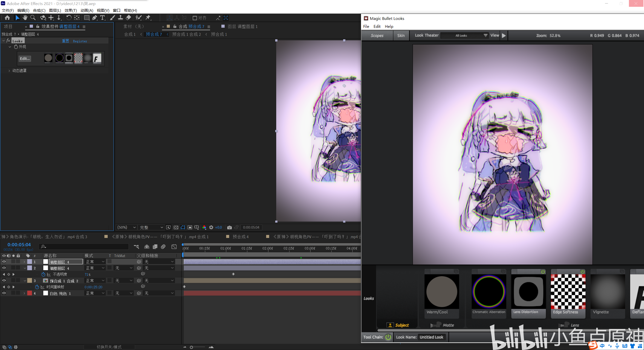The width and height of the screenshot is (644, 350).
Task: Select the Zoom magnifier tool
Action: click(x=33, y=18)
